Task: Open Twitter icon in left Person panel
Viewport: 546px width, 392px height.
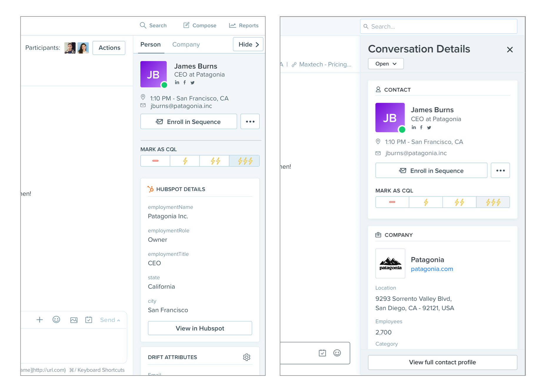Action: [x=192, y=83]
